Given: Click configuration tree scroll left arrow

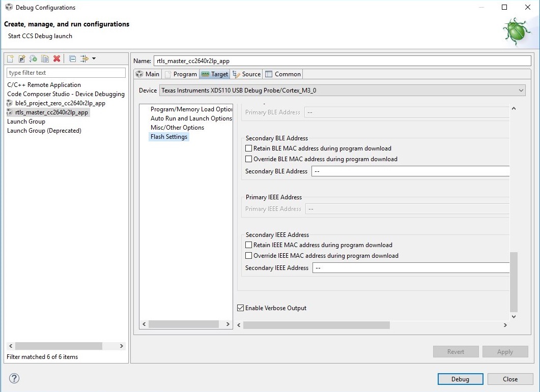Looking at the screenshot, I should point(11,346).
